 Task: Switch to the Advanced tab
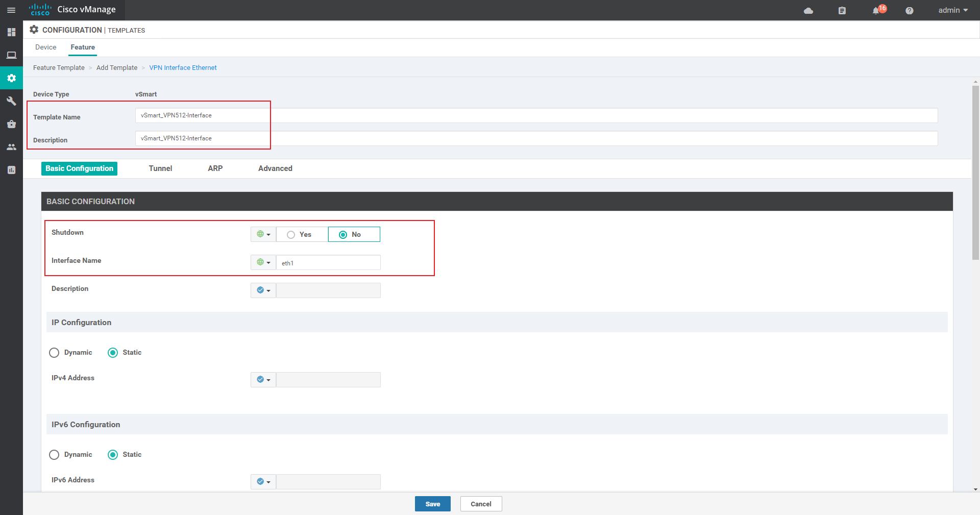click(275, 168)
